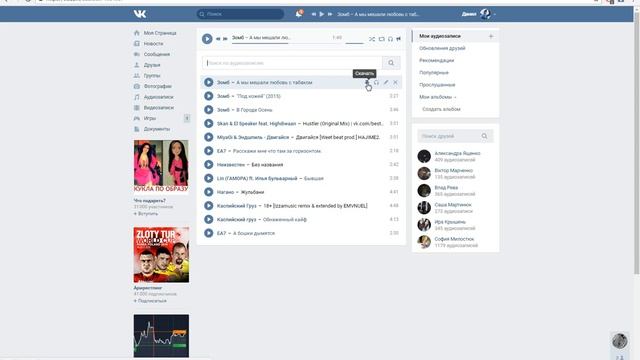
Task: Toggle repeat track icon
Action: (381, 39)
